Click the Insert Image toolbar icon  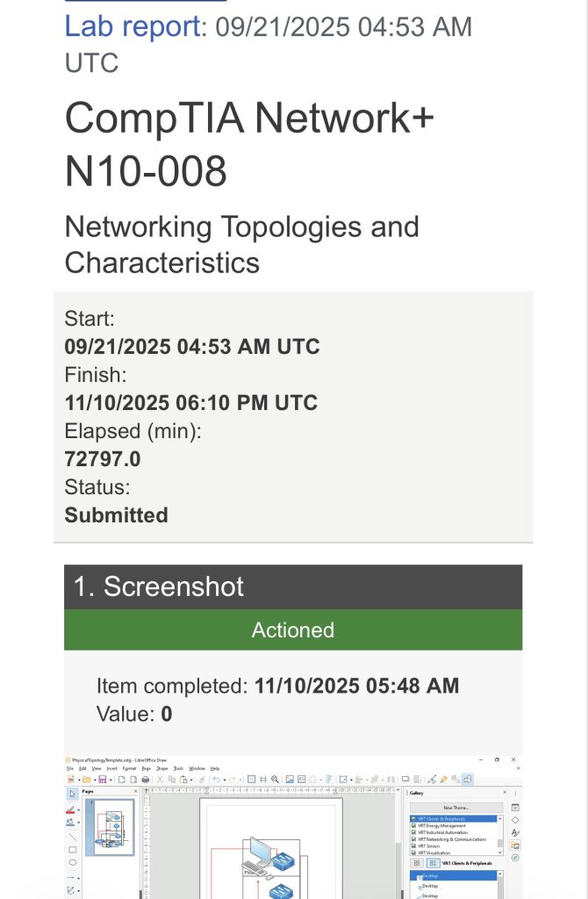290,780
